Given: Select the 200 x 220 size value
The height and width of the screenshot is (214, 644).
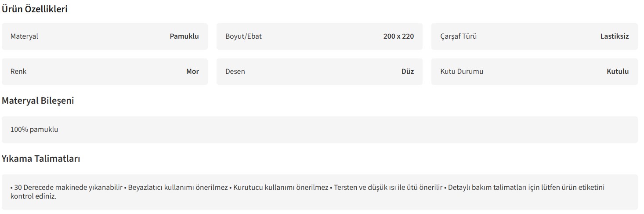Looking at the screenshot, I should coord(398,36).
